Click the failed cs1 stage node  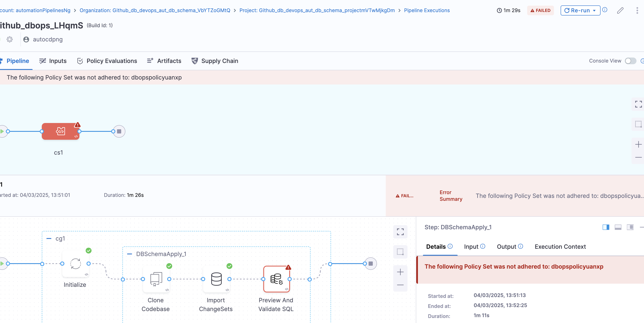pyautogui.click(x=61, y=131)
